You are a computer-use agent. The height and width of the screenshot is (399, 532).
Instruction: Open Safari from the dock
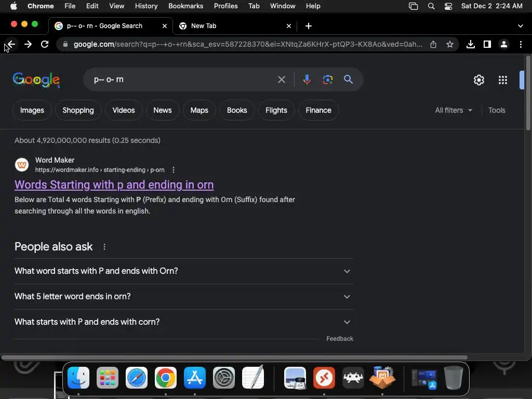pyautogui.click(x=137, y=378)
